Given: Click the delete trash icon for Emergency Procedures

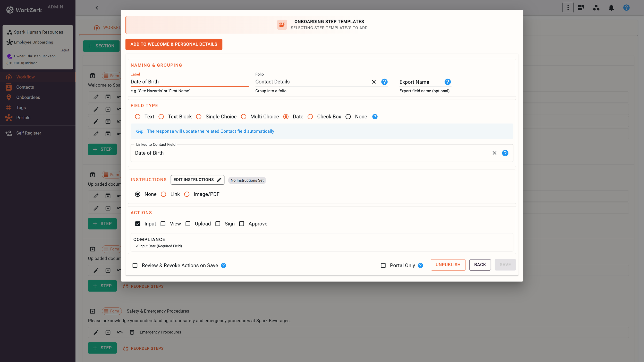Looking at the screenshot, I should [132, 332].
